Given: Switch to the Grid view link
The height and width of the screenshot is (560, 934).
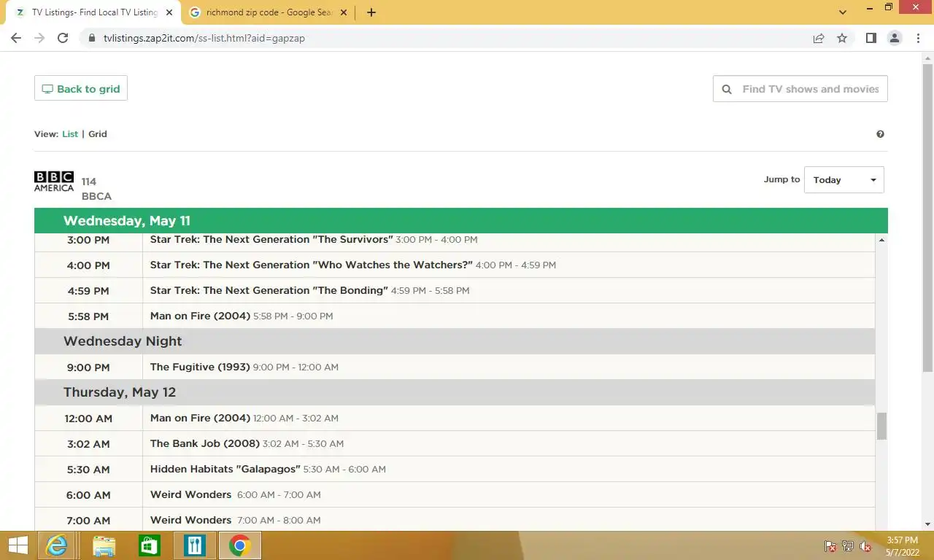Looking at the screenshot, I should tap(98, 134).
